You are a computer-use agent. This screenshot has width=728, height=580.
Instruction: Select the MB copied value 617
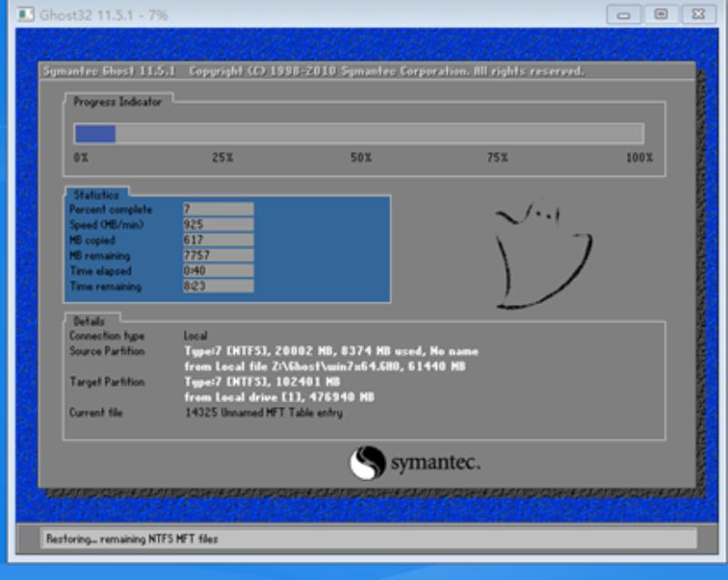tap(218, 240)
